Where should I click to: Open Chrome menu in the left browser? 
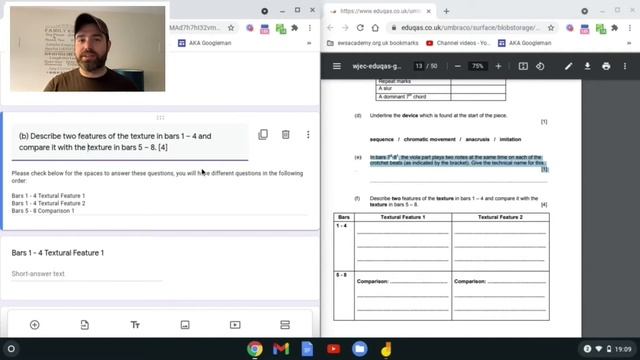coord(310,28)
